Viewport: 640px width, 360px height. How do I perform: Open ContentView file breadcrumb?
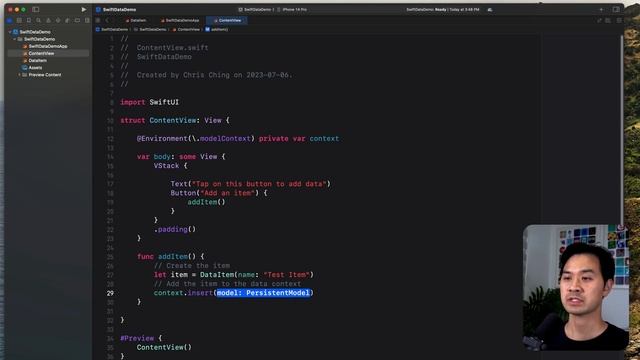pos(186,29)
